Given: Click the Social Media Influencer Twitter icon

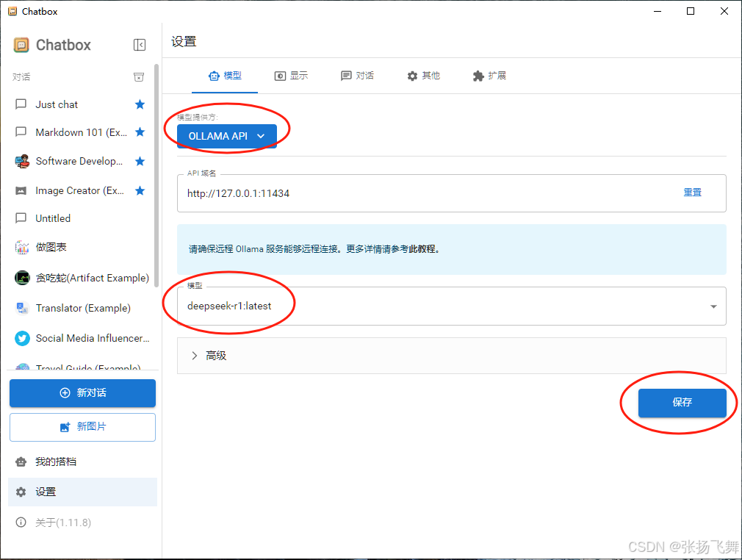Looking at the screenshot, I should tap(22, 339).
